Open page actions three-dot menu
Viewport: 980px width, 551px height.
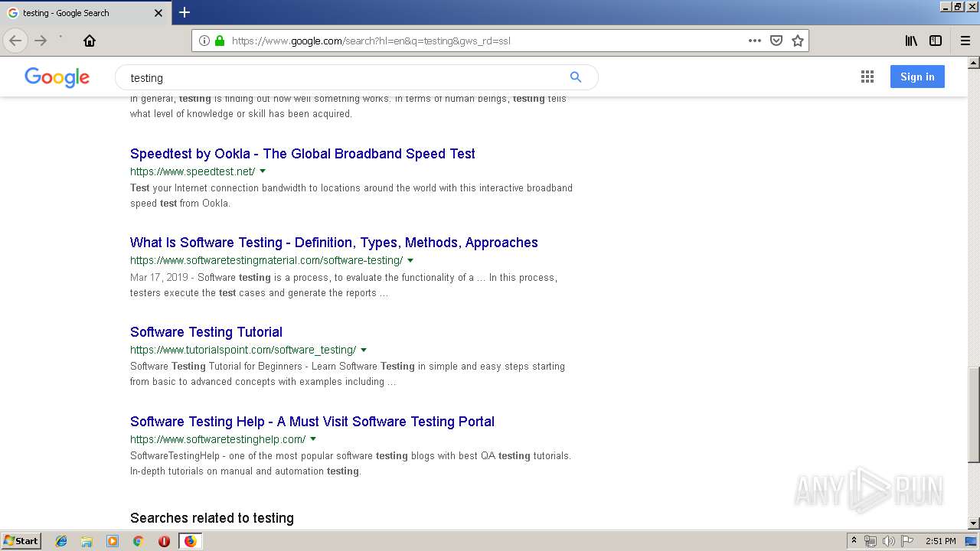(755, 41)
